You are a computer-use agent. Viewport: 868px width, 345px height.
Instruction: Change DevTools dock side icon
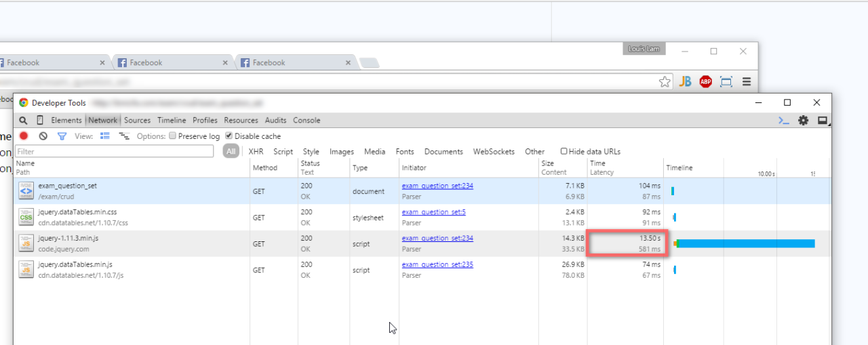click(823, 121)
